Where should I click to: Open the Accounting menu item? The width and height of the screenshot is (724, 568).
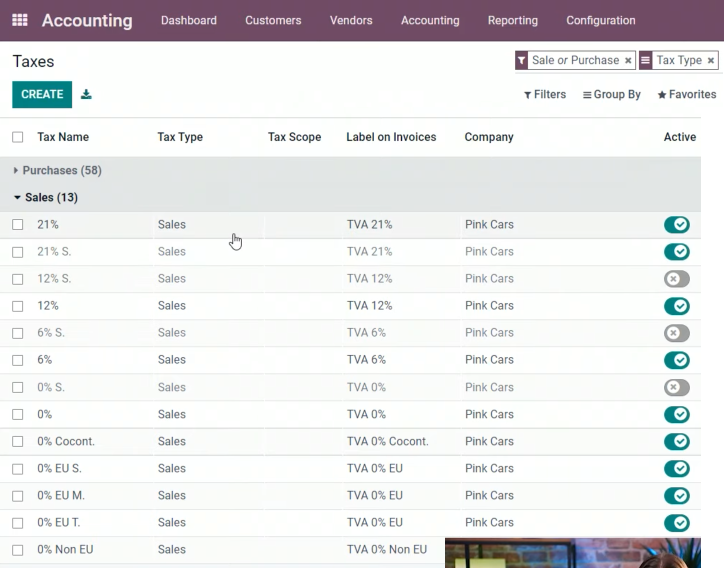(430, 20)
